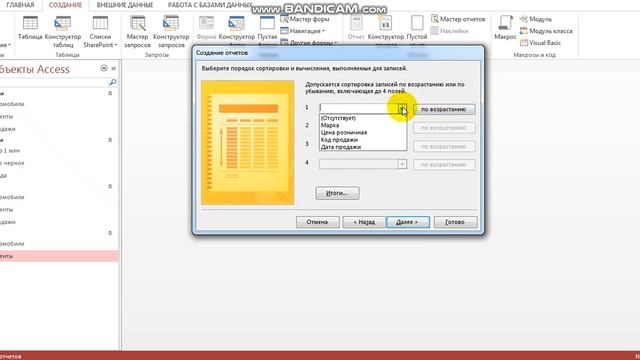Click the Итоги... button

(x=337, y=193)
